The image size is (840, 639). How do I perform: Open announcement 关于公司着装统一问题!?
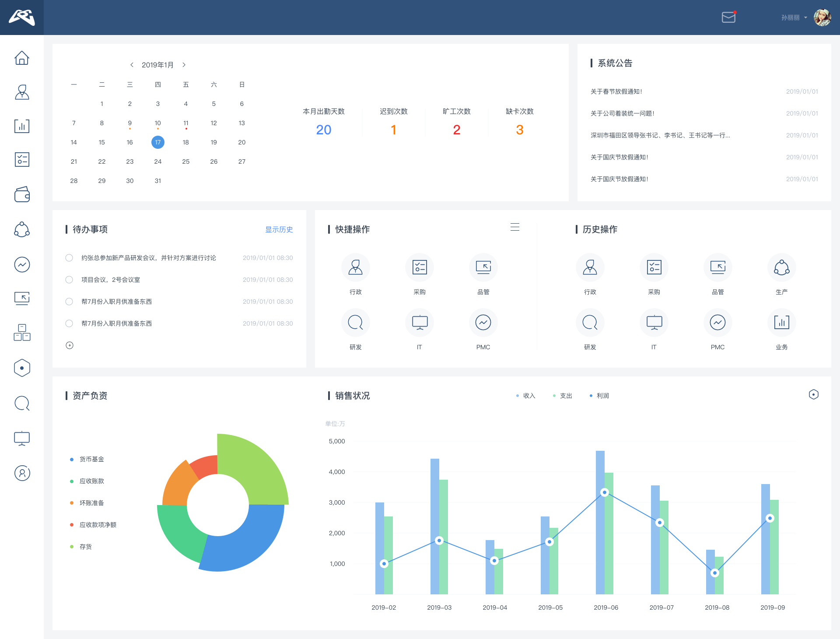point(623,113)
